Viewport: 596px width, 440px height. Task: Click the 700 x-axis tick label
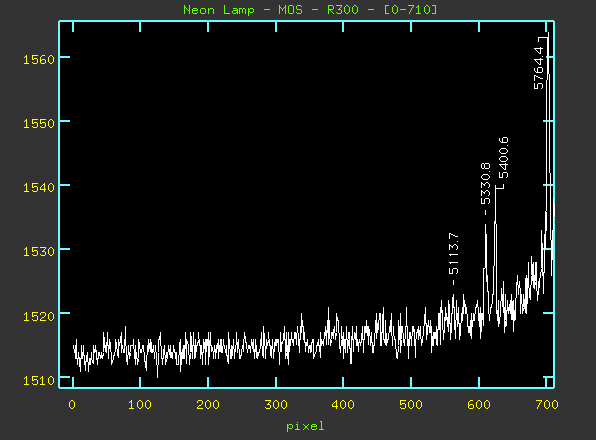547,405
